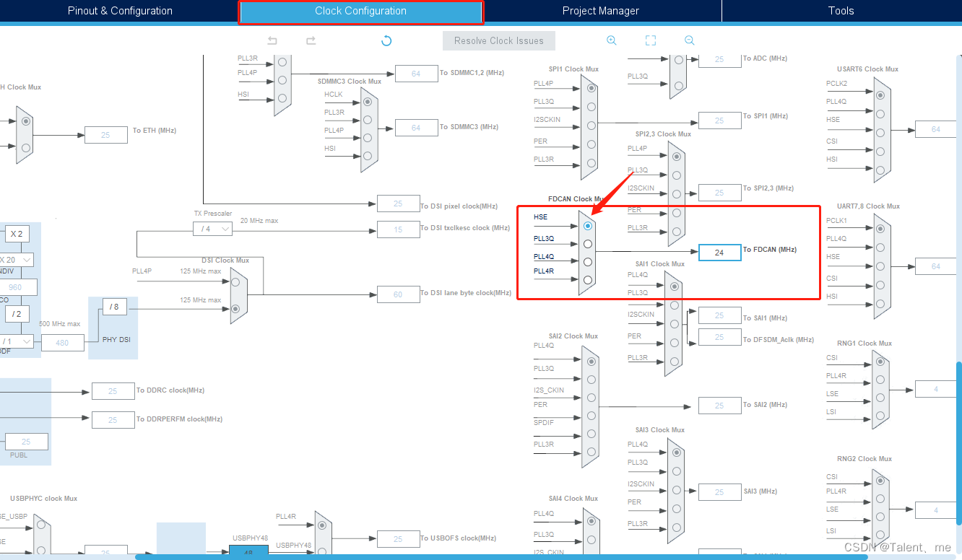The image size is (962, 560).
Task: Select CSI in UART7,8 Clock Mux
Action: pyautogui.click(x=880, y=286)
